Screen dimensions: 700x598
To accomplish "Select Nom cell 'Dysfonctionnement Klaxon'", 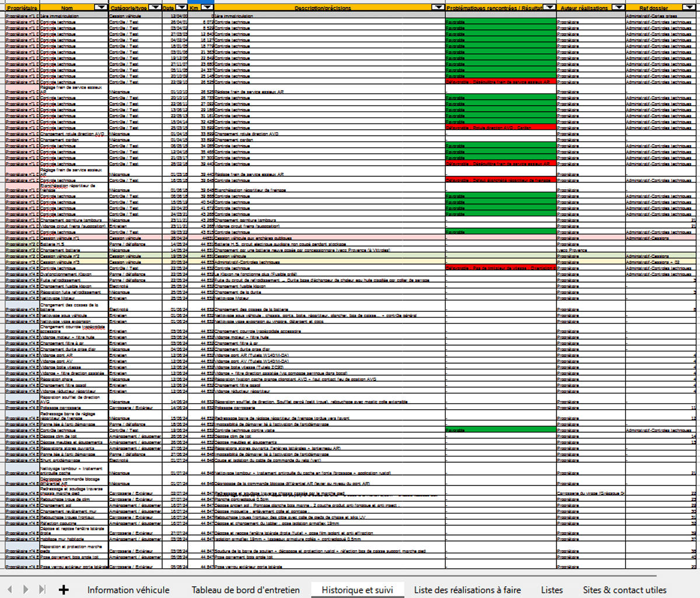I will click(x=74, y=274).
